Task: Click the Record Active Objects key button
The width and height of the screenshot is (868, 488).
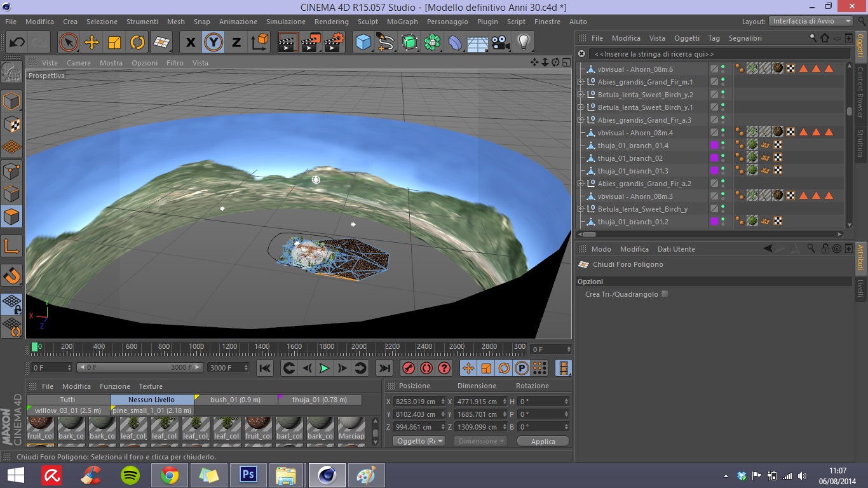Action: pos(409,368)
